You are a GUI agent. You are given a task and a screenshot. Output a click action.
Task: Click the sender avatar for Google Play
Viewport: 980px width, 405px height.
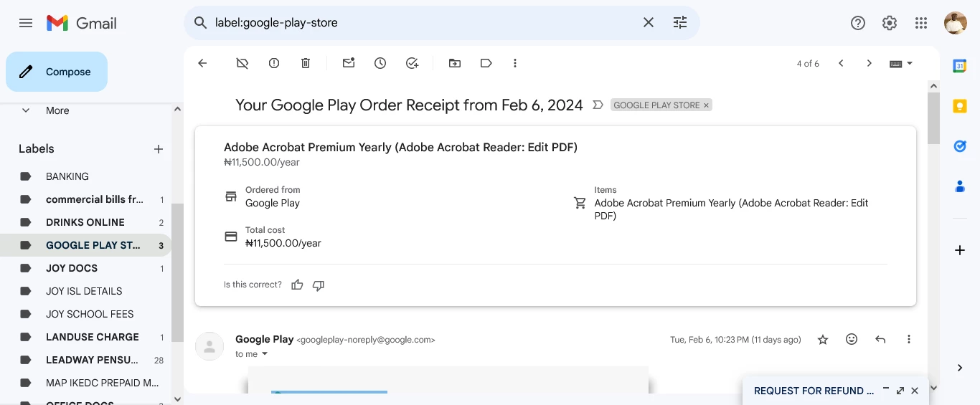(209, 346)
